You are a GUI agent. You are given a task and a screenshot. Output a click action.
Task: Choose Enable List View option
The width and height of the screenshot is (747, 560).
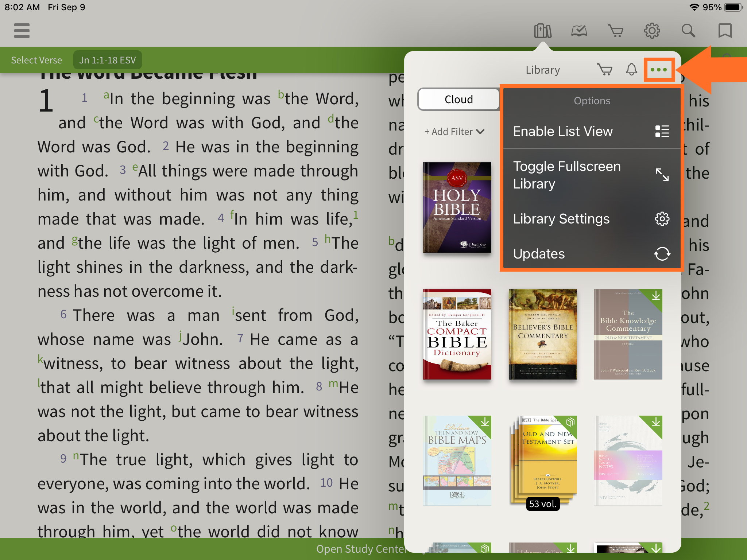coord(592,131)
